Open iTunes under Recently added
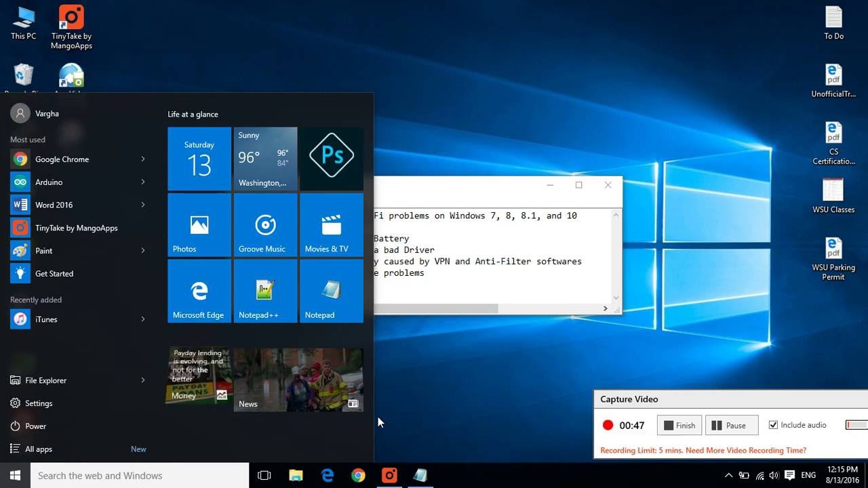 78,319
